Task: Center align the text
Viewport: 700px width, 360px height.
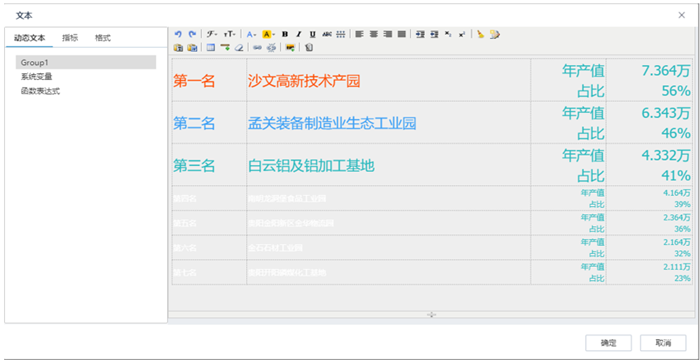Action: (x=374, y=34)
